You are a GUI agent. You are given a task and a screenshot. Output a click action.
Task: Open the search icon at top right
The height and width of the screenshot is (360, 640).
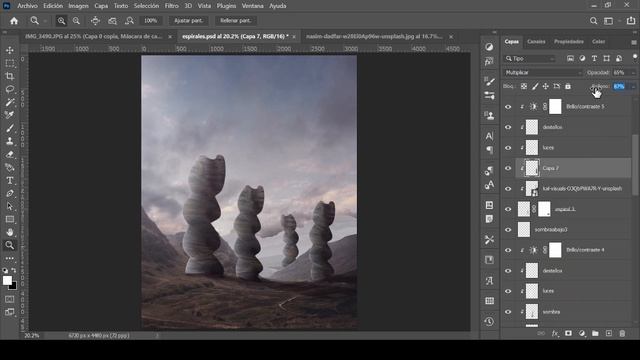tap(593, 21)
